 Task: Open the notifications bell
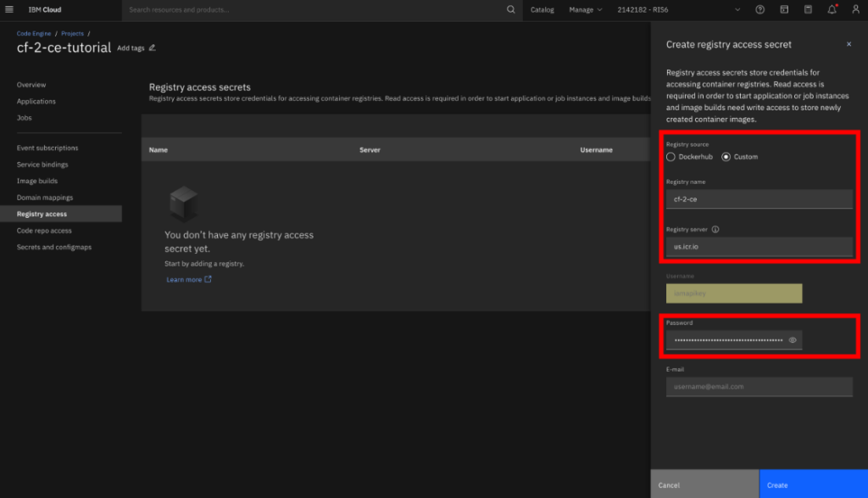point(832,9)
